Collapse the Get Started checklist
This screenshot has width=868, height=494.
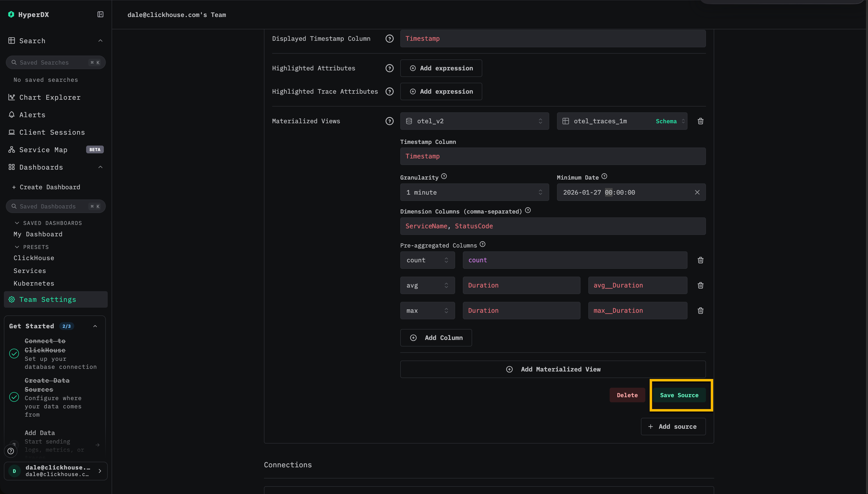tap(95, 326)
